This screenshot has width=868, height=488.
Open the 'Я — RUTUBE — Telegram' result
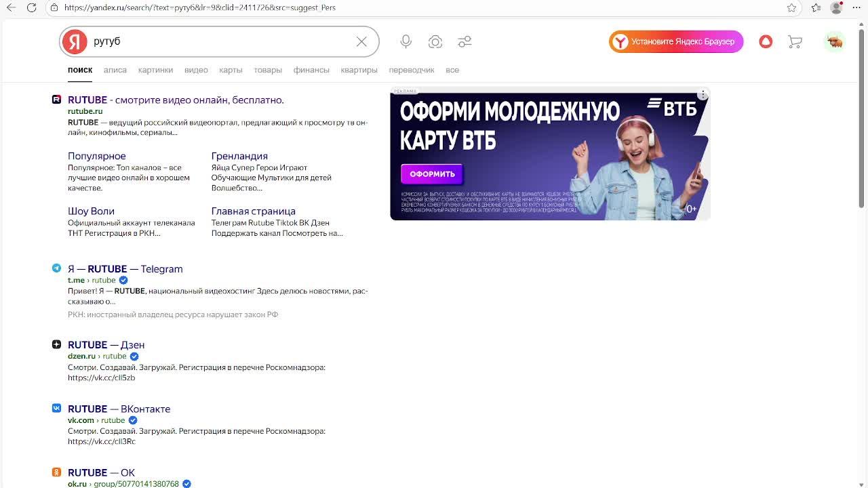coord(125,268)
